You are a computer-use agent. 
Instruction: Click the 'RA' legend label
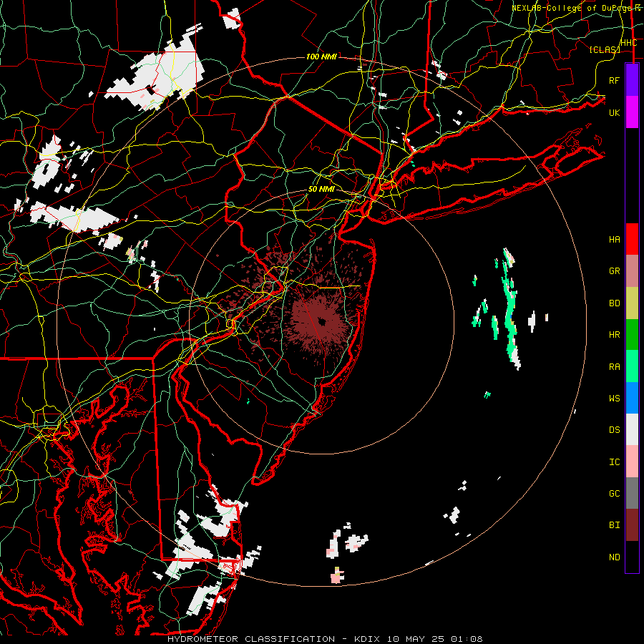(615, 367)
